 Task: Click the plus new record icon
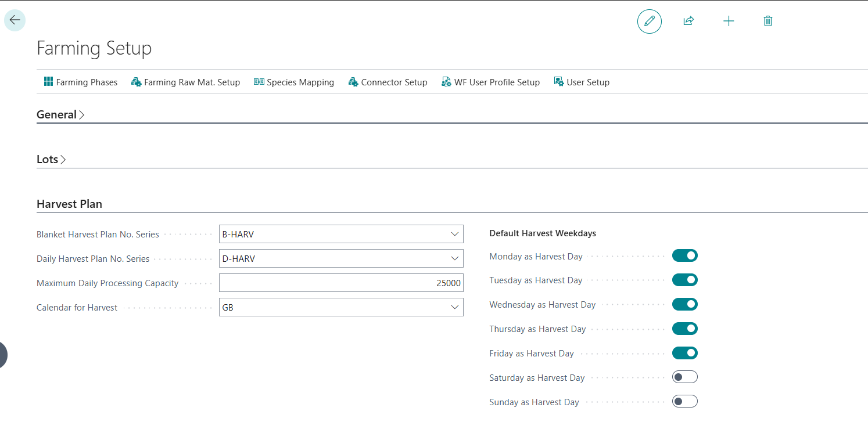[x=728, y=21]
